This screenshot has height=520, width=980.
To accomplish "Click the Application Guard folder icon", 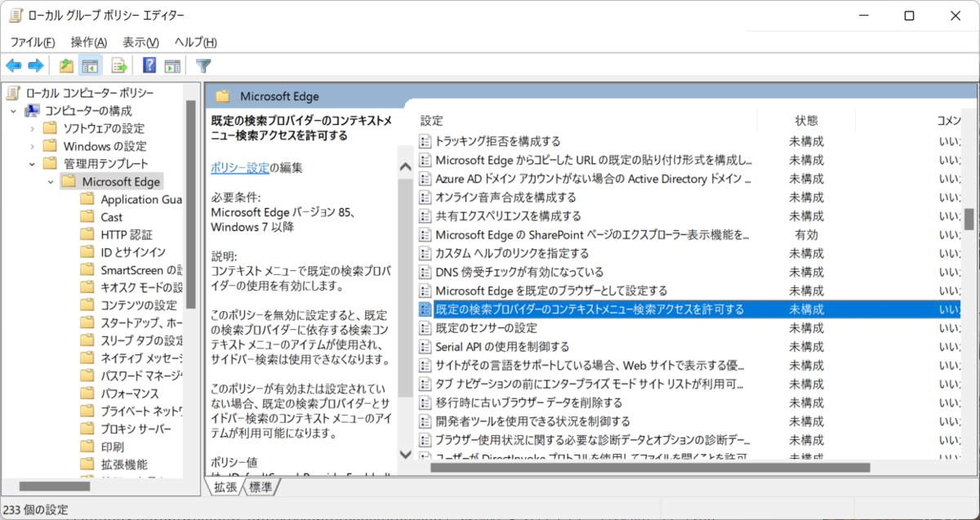I will coord(87,199).
